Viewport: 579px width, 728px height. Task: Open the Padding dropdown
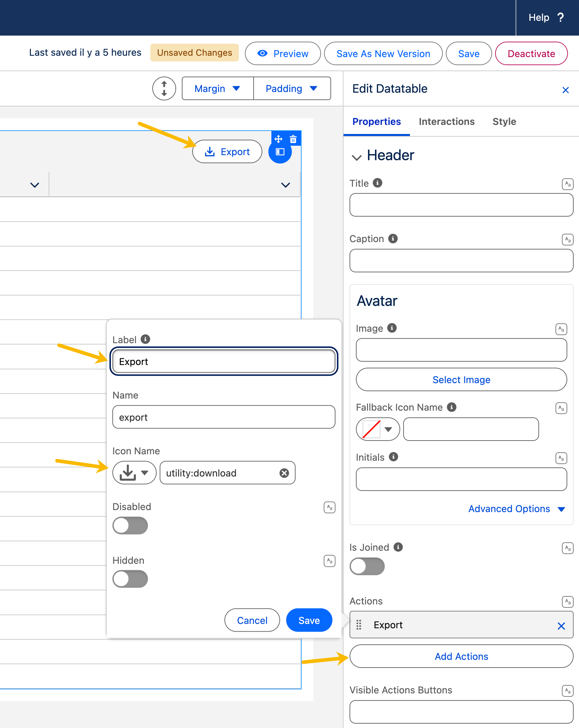(x=292, y=89)
